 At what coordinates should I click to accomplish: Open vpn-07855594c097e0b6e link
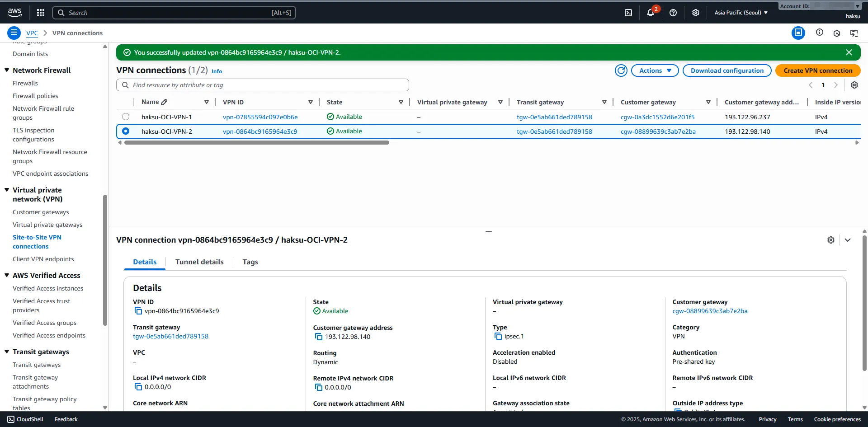(260, 117)
